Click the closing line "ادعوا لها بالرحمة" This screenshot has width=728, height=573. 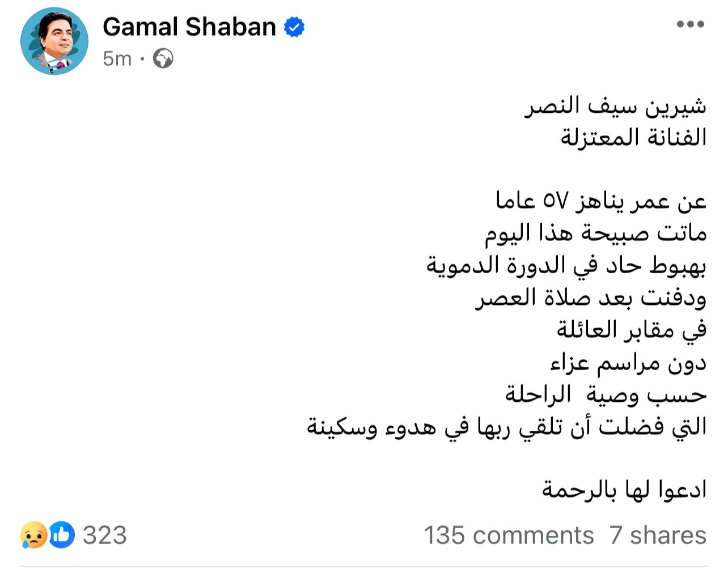tap(624, 489)
